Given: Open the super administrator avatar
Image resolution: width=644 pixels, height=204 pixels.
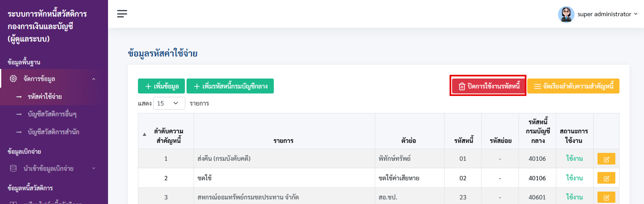Looking at the screenshot, I should pos(566,14).
